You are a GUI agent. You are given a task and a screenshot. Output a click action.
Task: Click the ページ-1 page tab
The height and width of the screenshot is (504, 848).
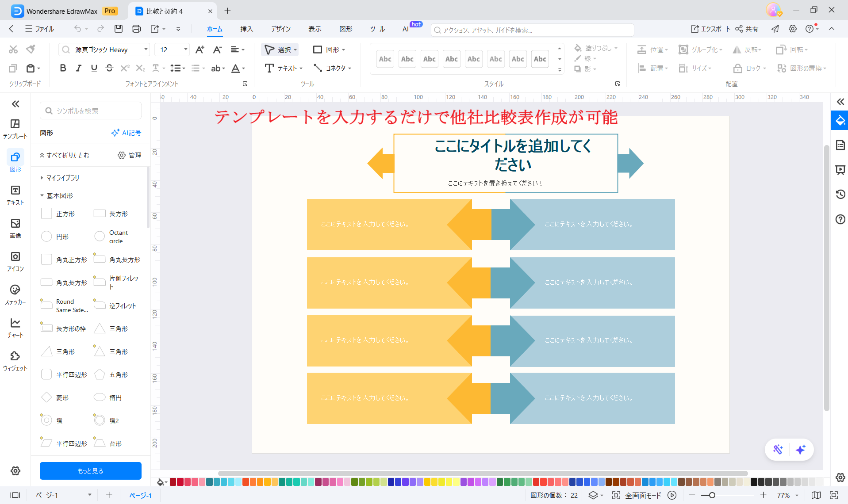140,496
